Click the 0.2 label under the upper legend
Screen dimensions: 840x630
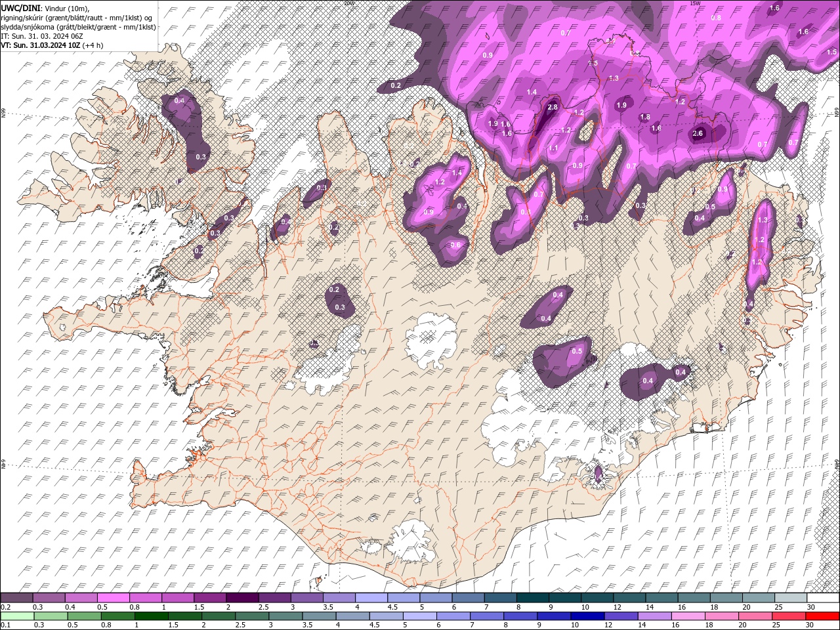click(5, 607)
